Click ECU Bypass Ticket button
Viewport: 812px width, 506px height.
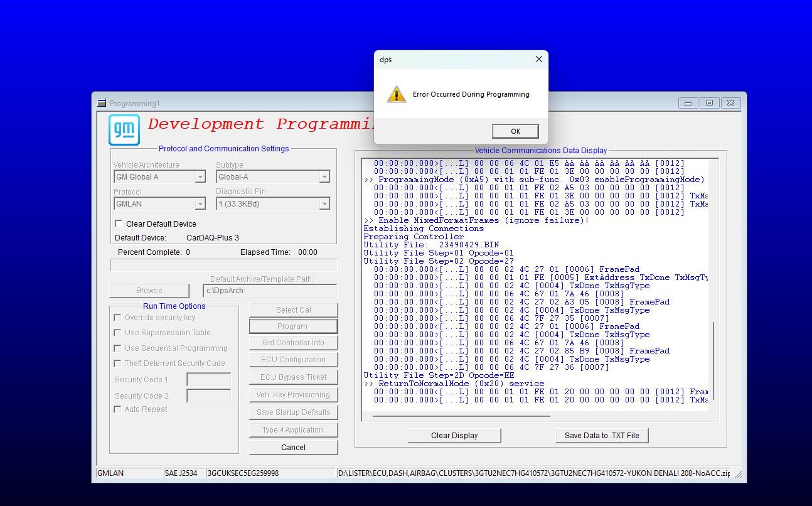click(x=294, y=377)
